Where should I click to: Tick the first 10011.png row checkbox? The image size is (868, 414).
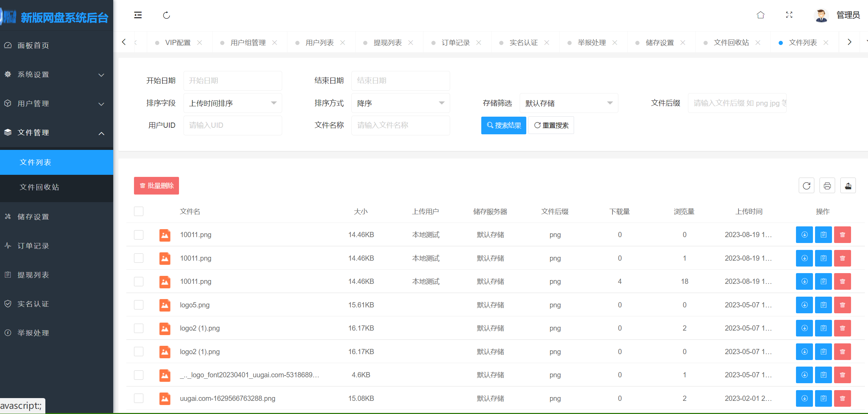pyautogui.click(x=138, y=235)
